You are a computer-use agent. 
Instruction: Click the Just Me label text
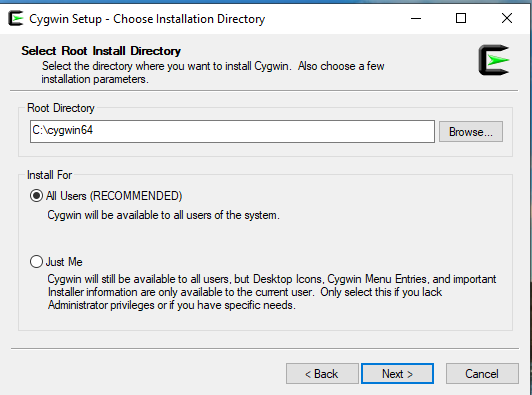point(64,262)
